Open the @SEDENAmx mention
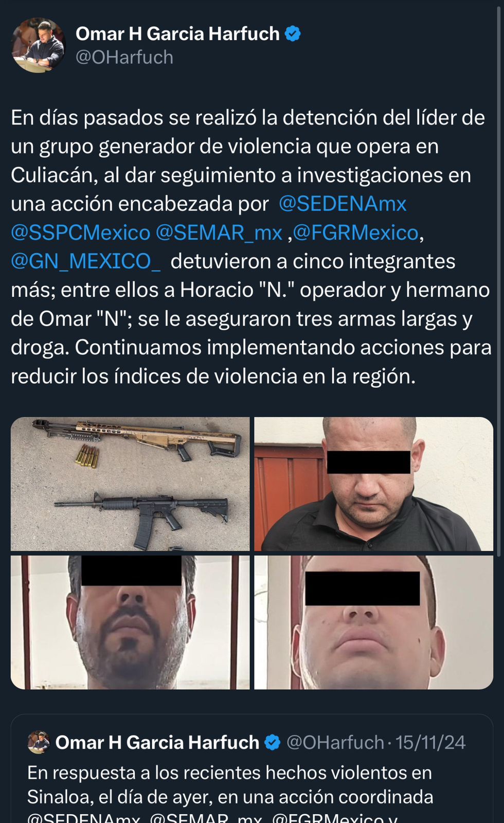 coord(343,204)
